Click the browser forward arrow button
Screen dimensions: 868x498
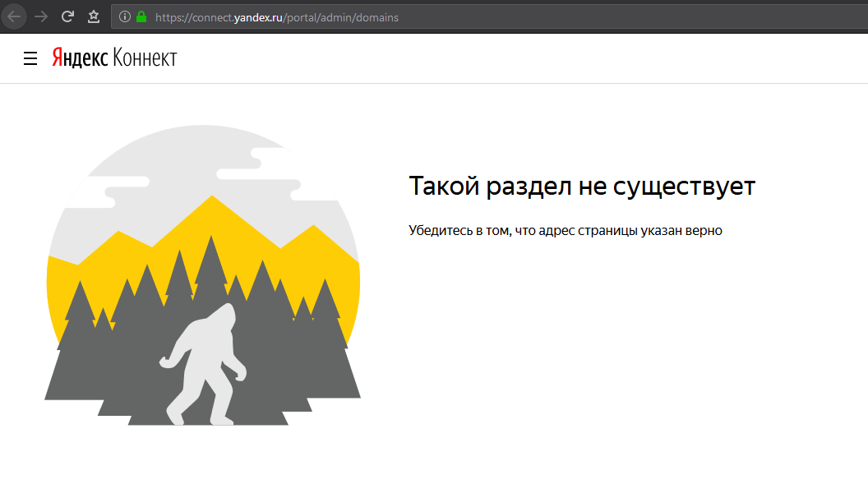(41, 16)
